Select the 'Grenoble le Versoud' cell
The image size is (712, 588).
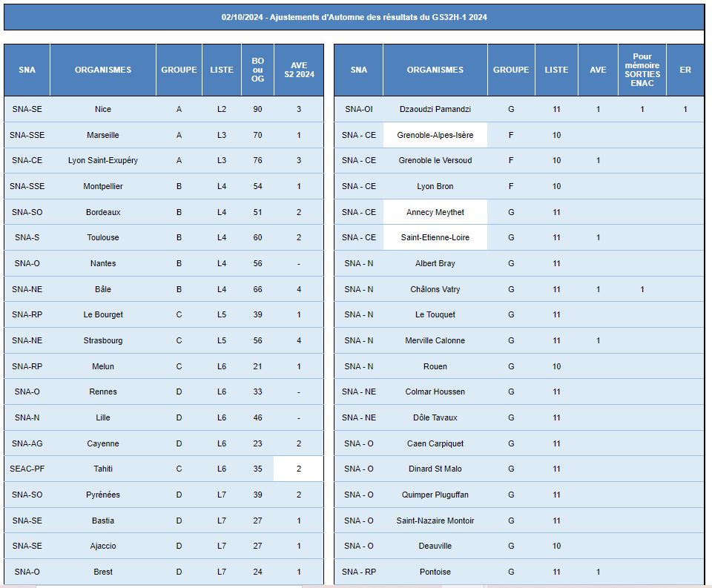point(435,160)
